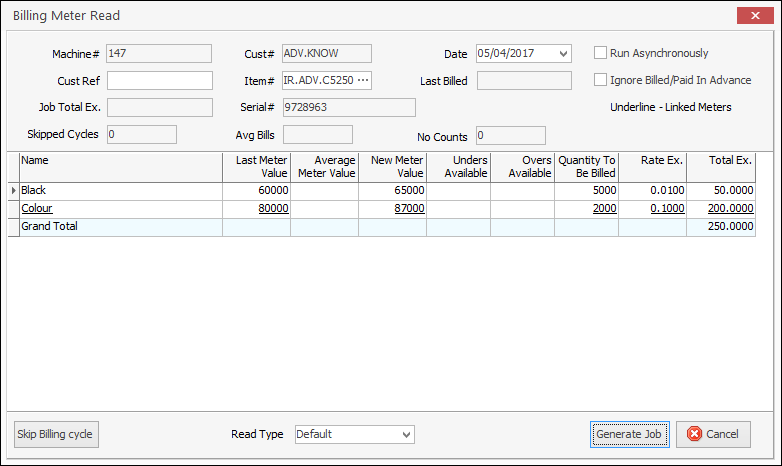This screenshot has width=782, height=466.
Task: Expand the Read Type dropdown
Action: click(405, 434)
